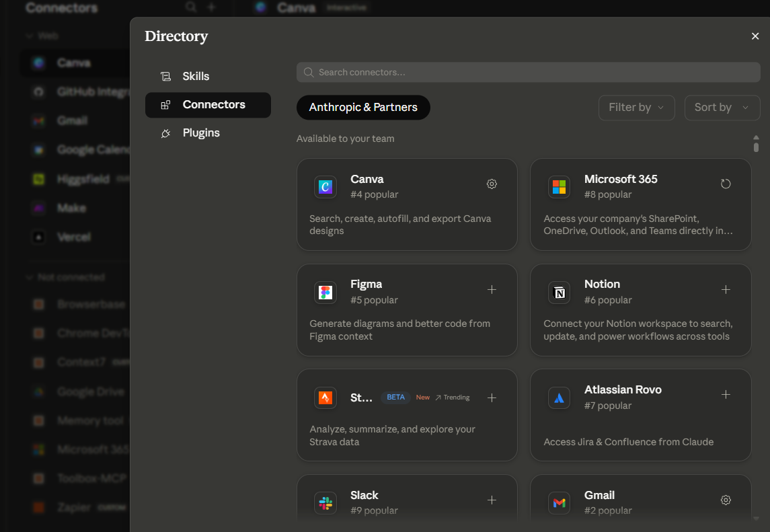770x532 pixels.
Task: Open the Notion card title
Action: click(602, 284)
